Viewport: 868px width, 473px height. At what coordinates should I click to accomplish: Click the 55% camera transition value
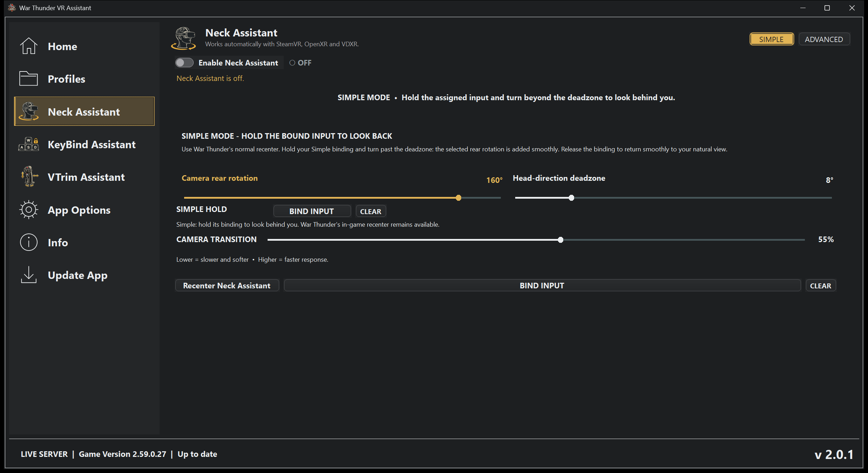coord(826,239)
